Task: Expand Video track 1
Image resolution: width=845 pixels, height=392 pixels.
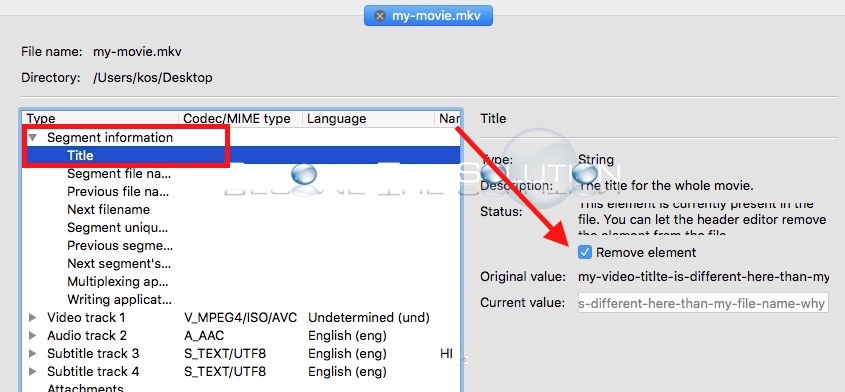Action: pos(33,318)
